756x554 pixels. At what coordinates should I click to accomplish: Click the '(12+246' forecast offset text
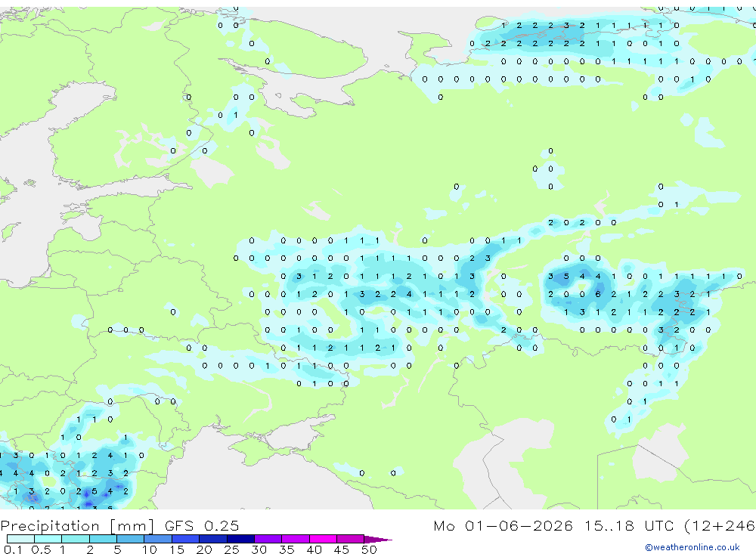click(x=720, y=526)
